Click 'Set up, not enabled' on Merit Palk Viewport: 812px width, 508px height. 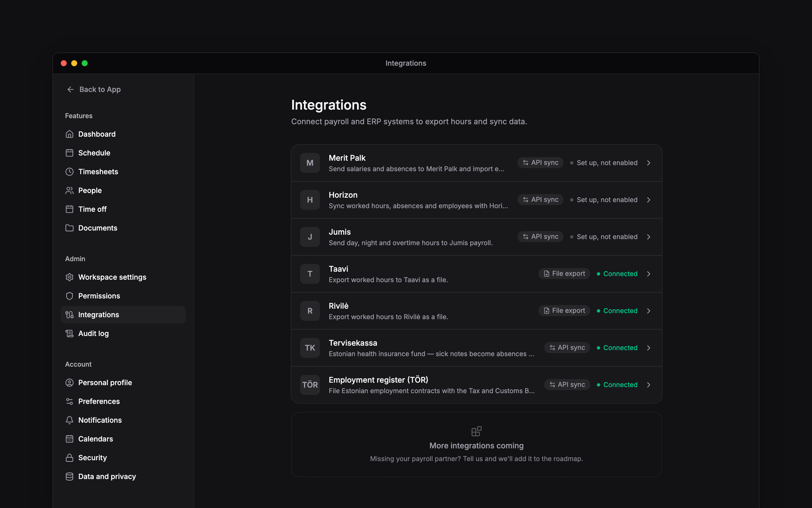tap(604, 163)
